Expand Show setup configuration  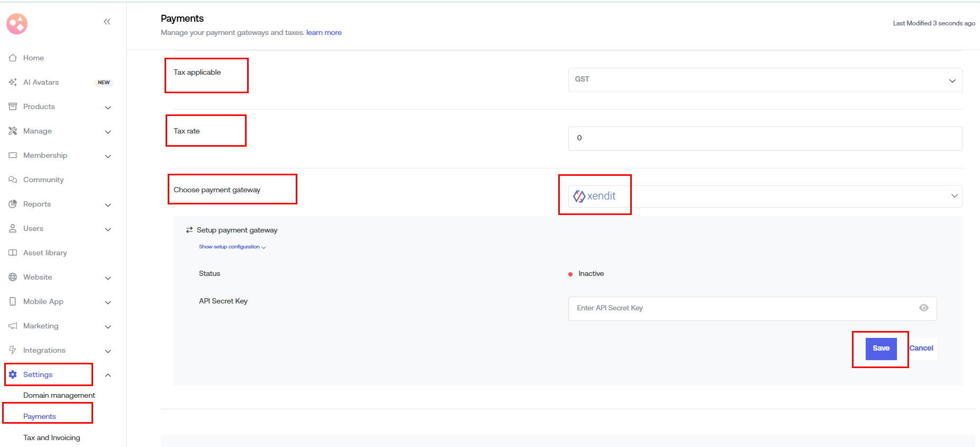pos(232,247)
